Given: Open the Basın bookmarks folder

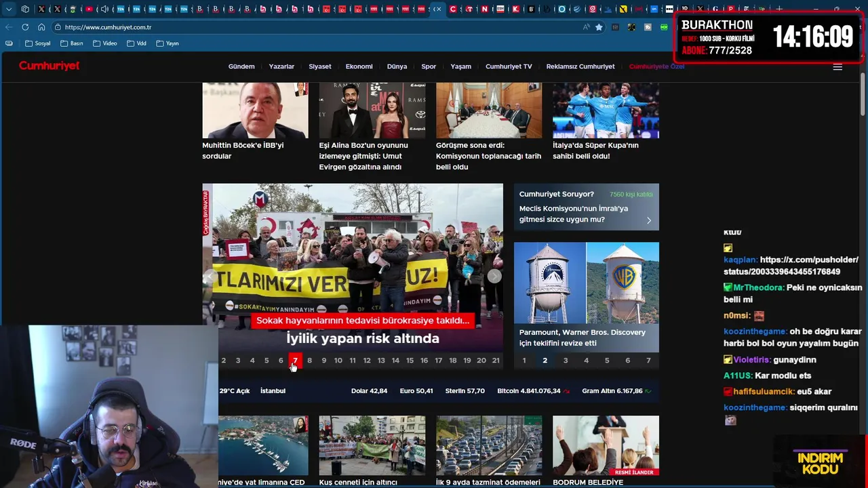Looking at the screenshot, I should (x=72, y=43).
